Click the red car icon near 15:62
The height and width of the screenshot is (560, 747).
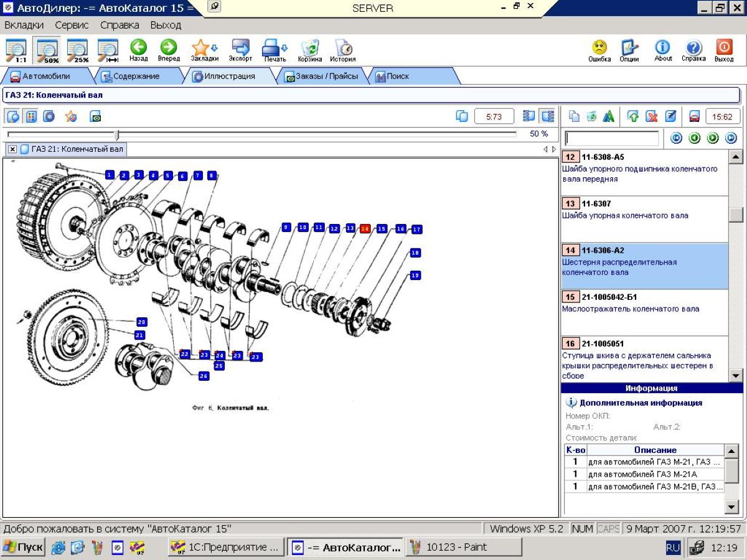(x=694, y=116)
